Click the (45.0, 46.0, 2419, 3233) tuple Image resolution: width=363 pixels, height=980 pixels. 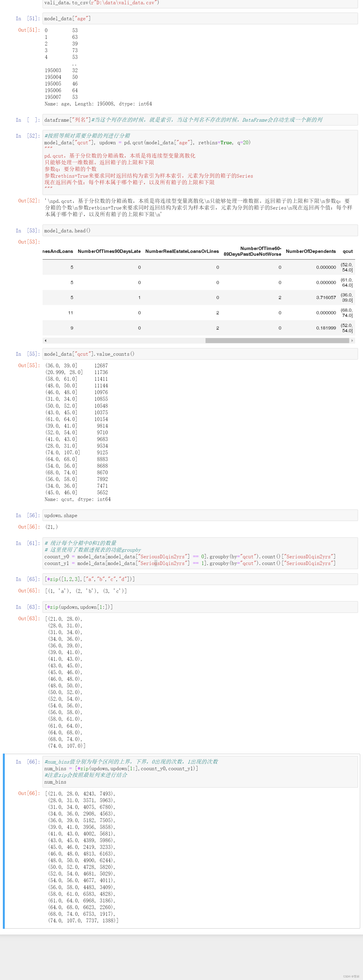(81, 847)
